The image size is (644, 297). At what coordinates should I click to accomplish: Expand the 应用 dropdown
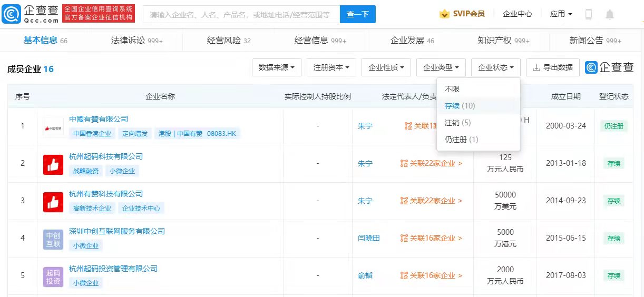pos(561,14)
